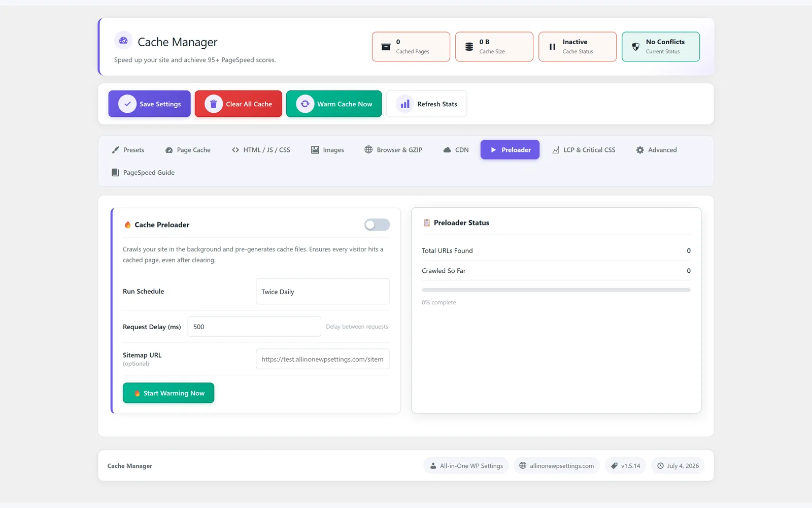Click the flame icon beside Cache Preloader
812x508 pixels.
click(x=127, y=225)
